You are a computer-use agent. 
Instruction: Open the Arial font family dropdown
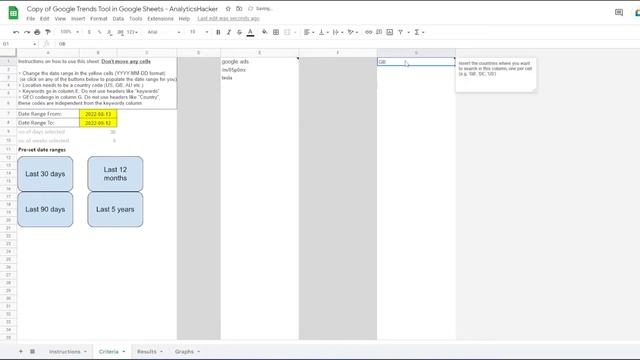tap(164, 32)
